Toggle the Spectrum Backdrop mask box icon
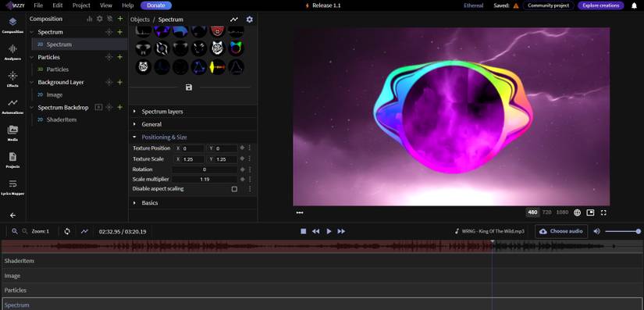The height and width of the screenshot is (310, 644). pos(98,107)
